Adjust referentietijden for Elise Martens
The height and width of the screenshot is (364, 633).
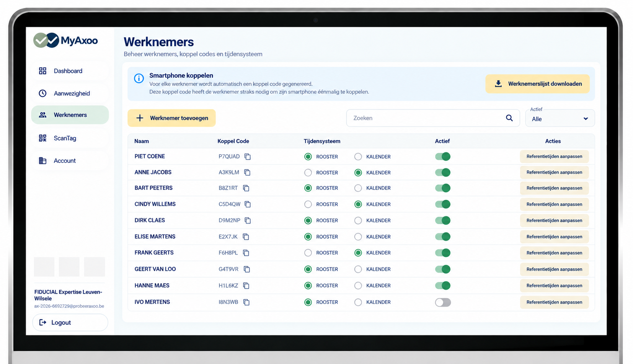pos(554,237)
